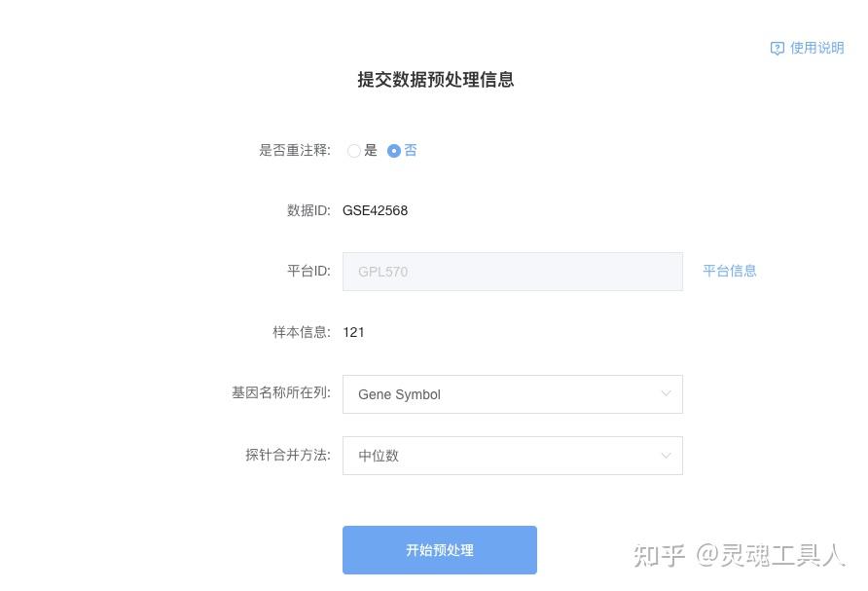Click the 探针合并方法 field label
This screenshot has width=868, height=591.
point(287,455)
